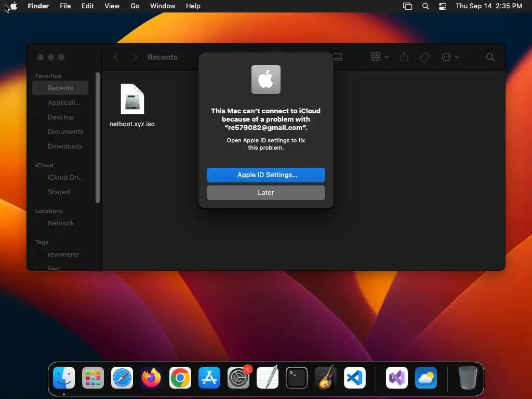Open the Trash in the Dock

[x=468, y=378]
